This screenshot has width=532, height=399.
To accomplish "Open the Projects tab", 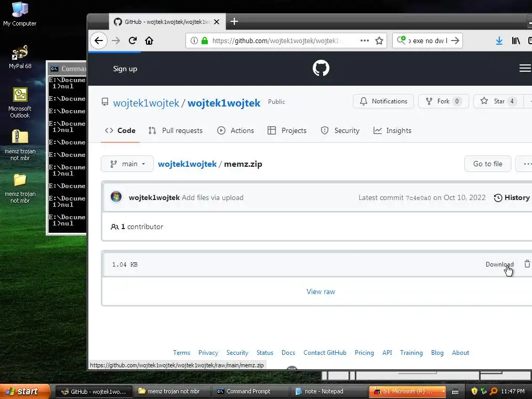I will pos(287,130).
